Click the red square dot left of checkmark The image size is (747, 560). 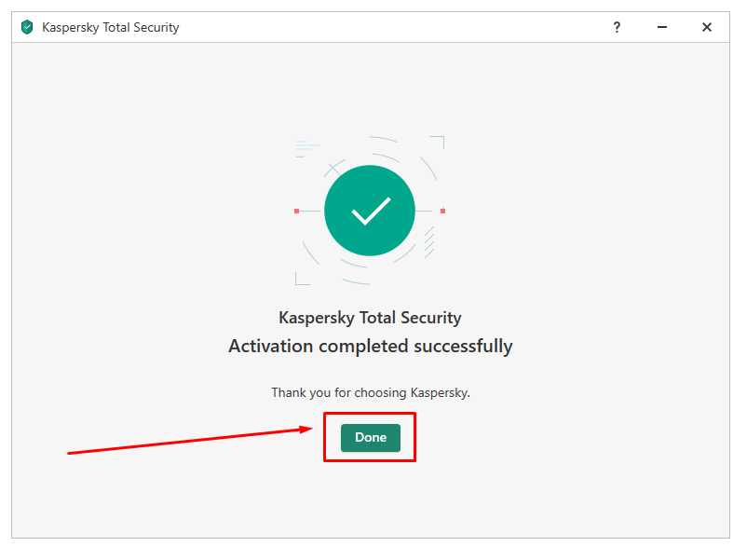tap(296, 211)
